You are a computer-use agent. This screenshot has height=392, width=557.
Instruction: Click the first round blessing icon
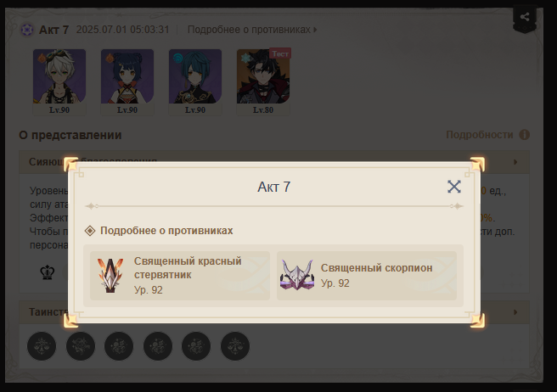42,346
